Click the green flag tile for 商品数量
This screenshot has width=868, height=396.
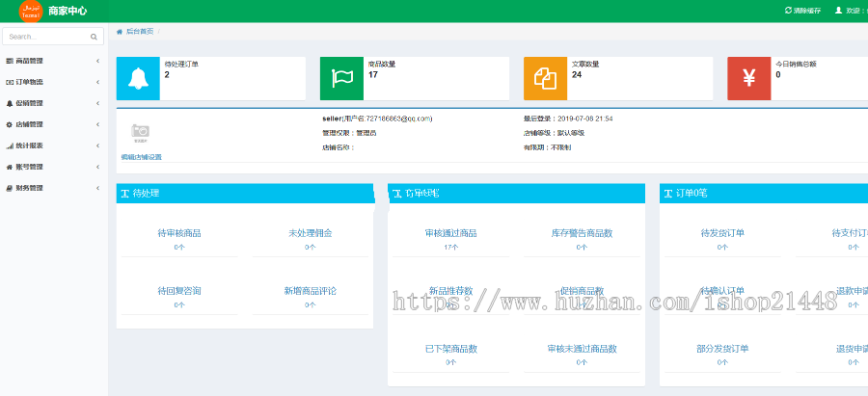click(x=341, y=79)
